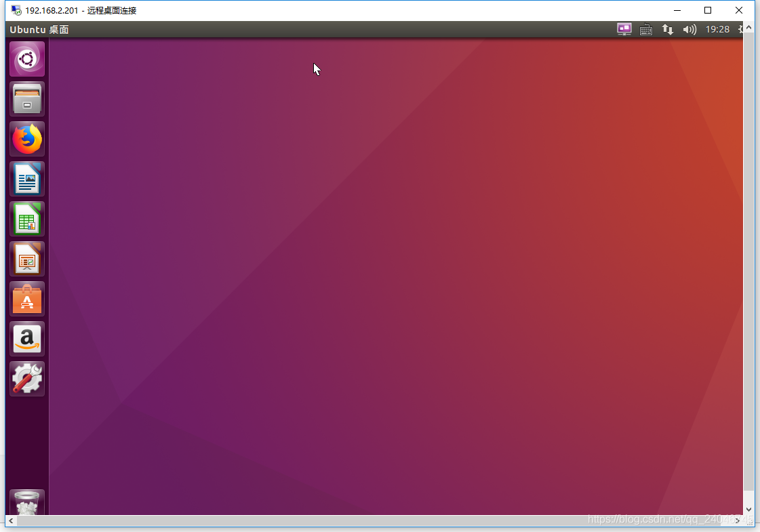Click the vertical scrollbar down arrow
Screen dimensions: 760x532
(x=749, y=509)
